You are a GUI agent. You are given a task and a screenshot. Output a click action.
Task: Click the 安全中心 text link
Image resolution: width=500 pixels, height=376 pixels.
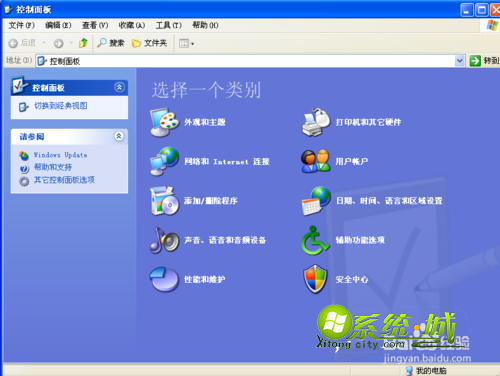[352, 279]
